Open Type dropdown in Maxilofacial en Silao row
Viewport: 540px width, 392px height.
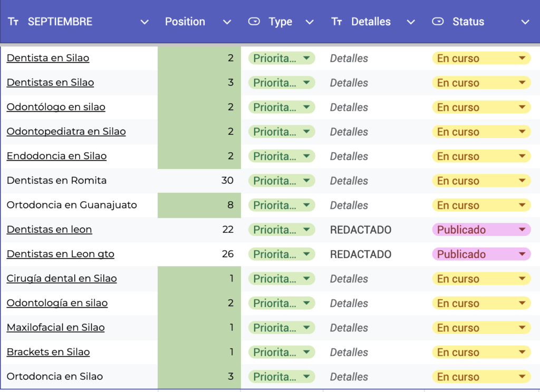click(306, 327)
